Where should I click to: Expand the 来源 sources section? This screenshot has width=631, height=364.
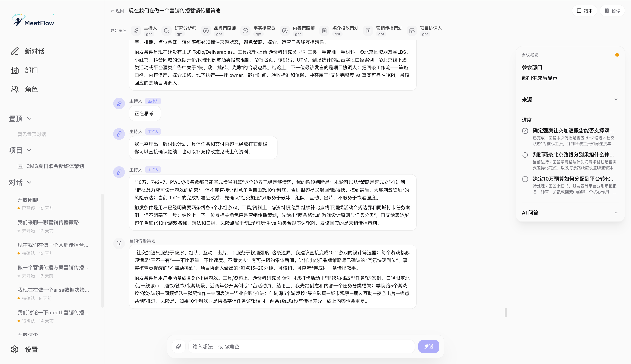pyautogui.click(x=570, y=99)
